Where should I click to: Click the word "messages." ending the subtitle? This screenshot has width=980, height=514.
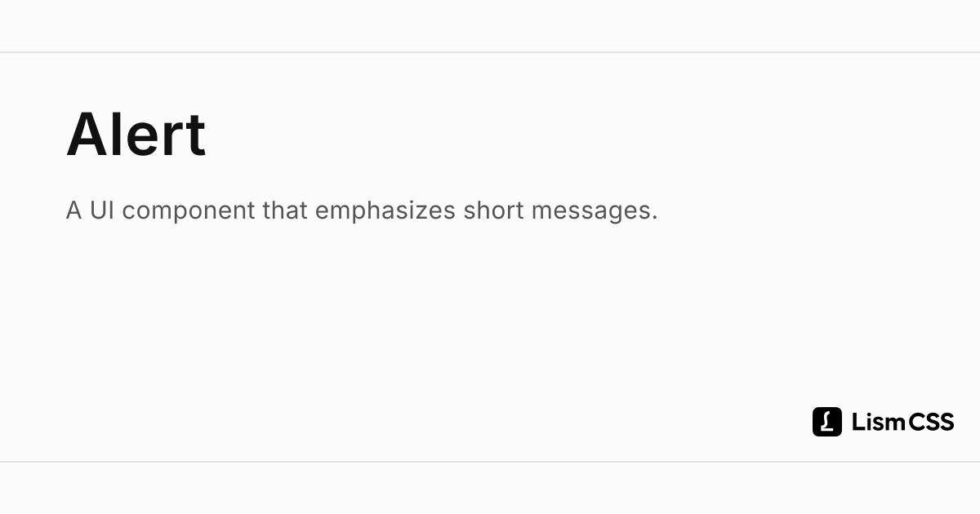[595, 212]
